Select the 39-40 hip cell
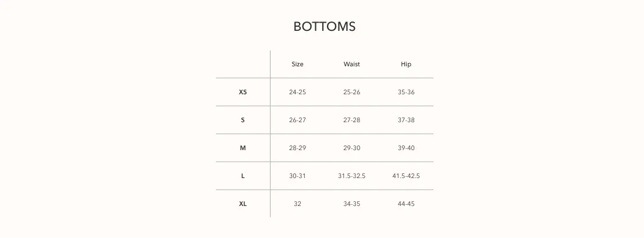The image size is (644, 238). click(x=406, y=148)
